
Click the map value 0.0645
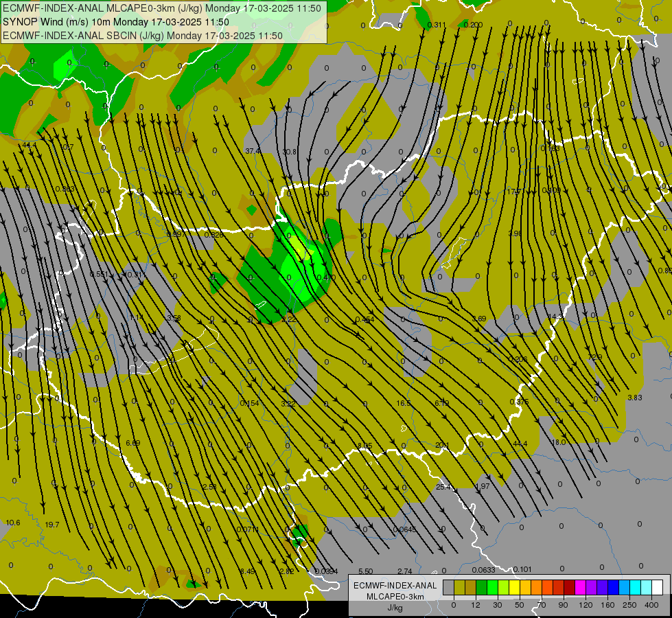[404, 529]
